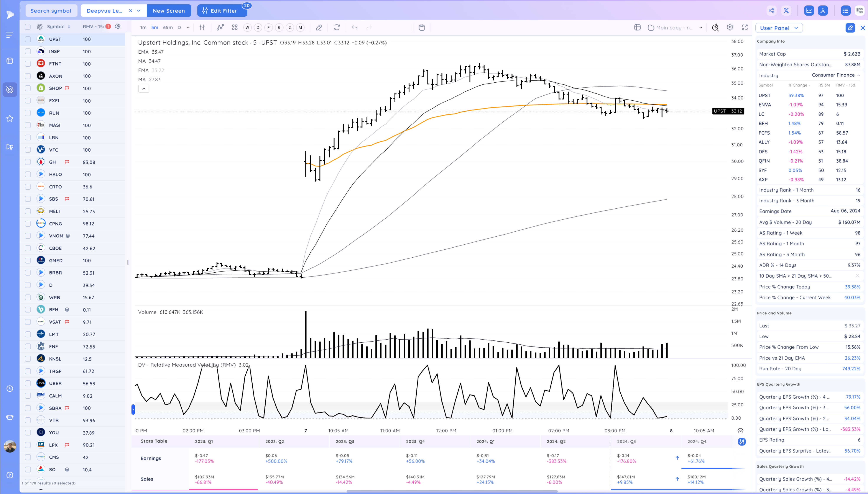Click the refresh chart icon

pyautogui.click(x=336, y=28)
